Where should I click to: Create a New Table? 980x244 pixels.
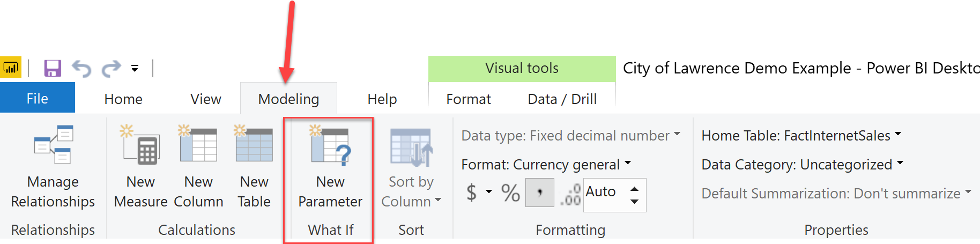(x=254, y=167)
